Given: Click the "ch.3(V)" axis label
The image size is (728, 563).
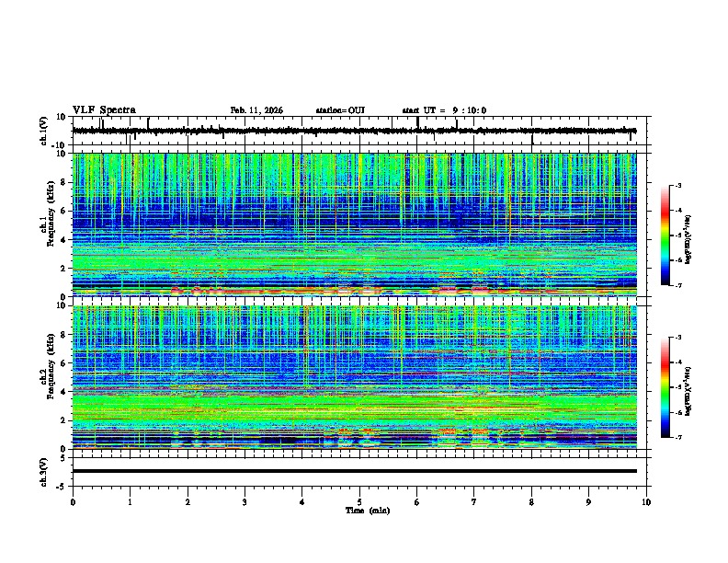Looking at the screenshot, I should 44,472.
